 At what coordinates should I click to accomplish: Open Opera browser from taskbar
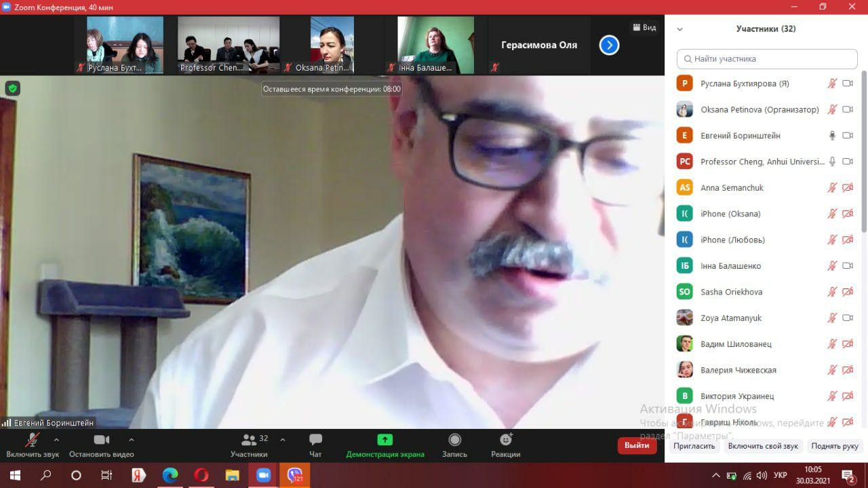(x=201, y=475)
